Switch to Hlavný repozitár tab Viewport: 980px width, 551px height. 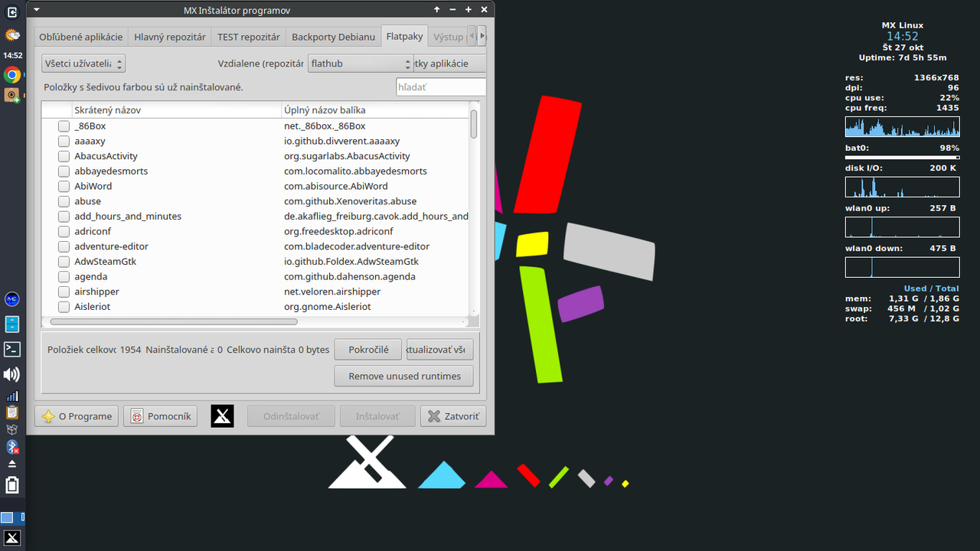coord(170,36)
